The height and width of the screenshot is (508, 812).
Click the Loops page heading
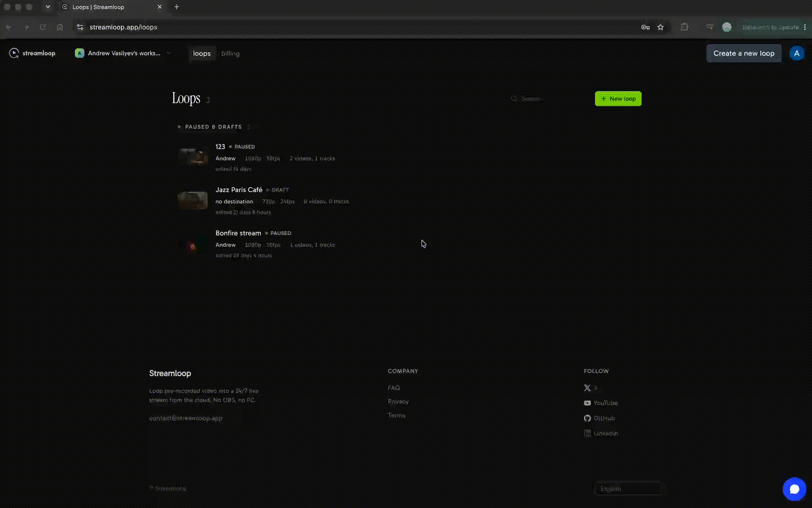(186, 98)
